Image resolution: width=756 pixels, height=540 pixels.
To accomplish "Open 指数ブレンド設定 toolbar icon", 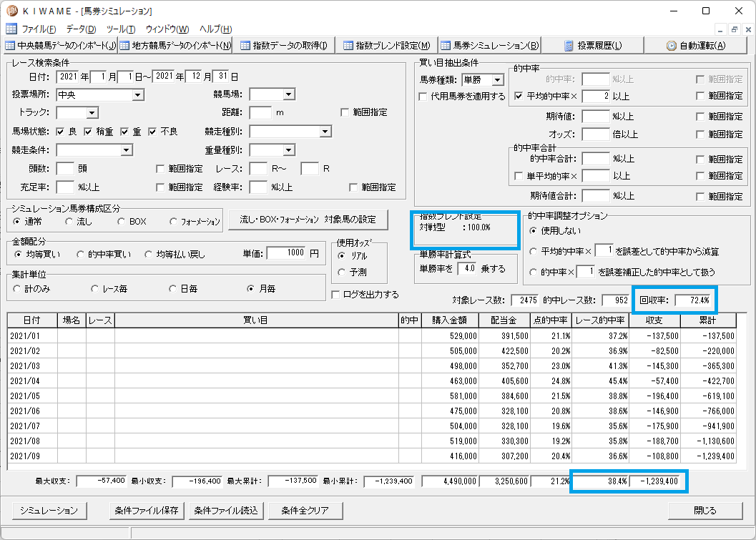I will point(348,46).
